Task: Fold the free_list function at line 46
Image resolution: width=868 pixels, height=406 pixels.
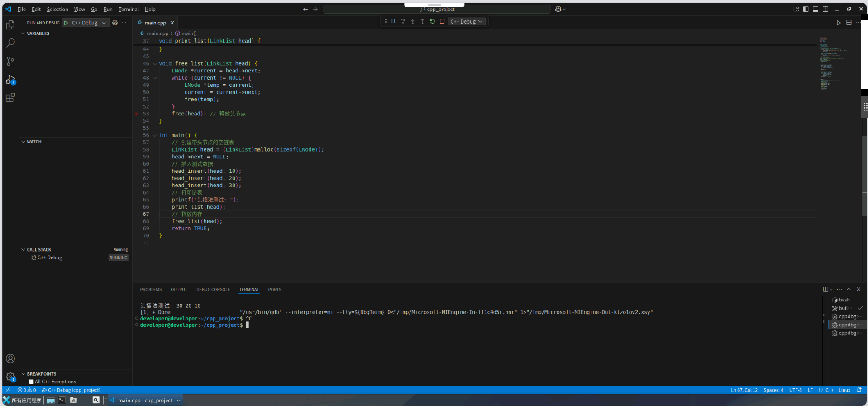Action: 155,64
